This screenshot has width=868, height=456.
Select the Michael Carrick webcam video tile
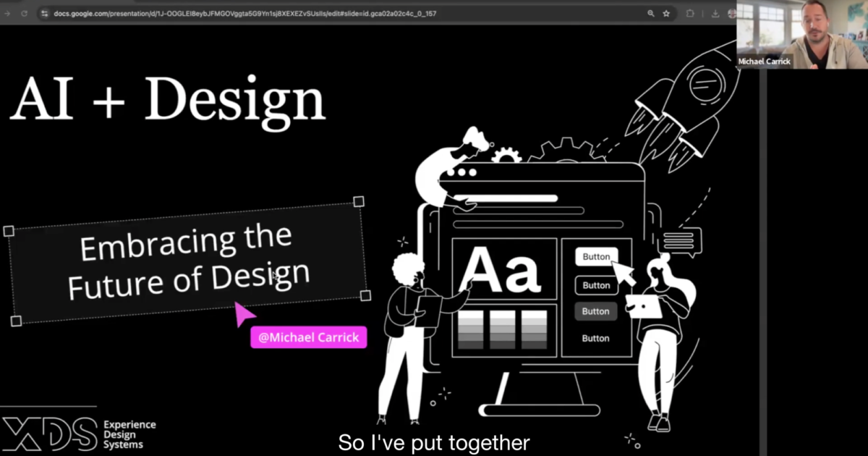click(x=802, y=34)
